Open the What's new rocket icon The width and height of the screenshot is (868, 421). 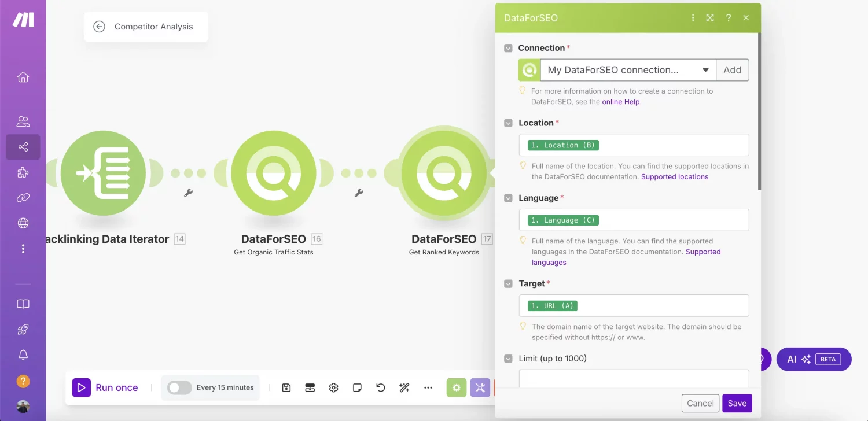23,330
